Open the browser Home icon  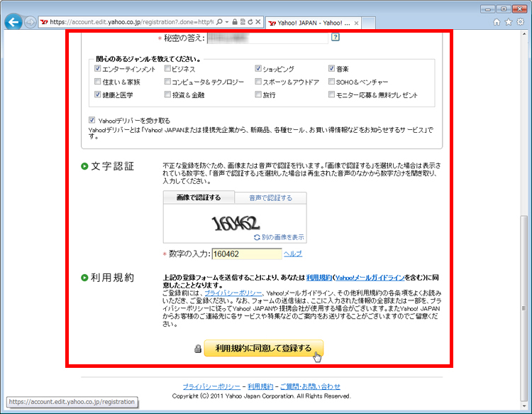coord(497,23)
